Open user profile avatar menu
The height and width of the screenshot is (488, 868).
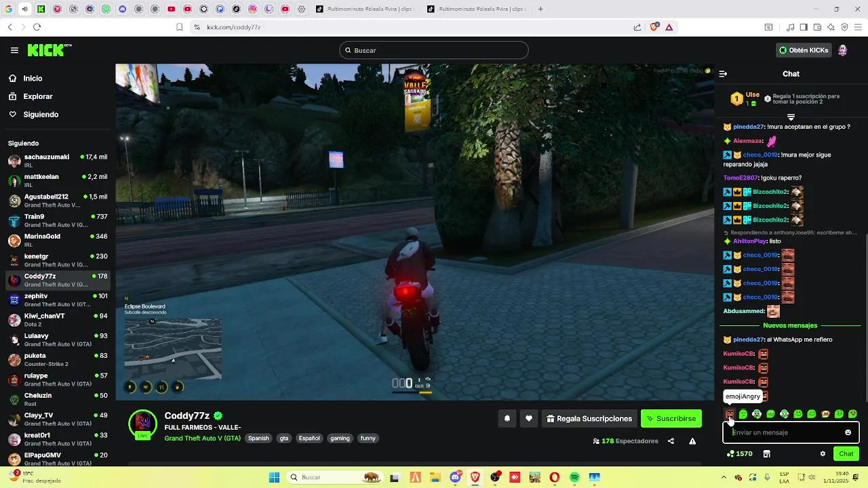tap(842, 50)
